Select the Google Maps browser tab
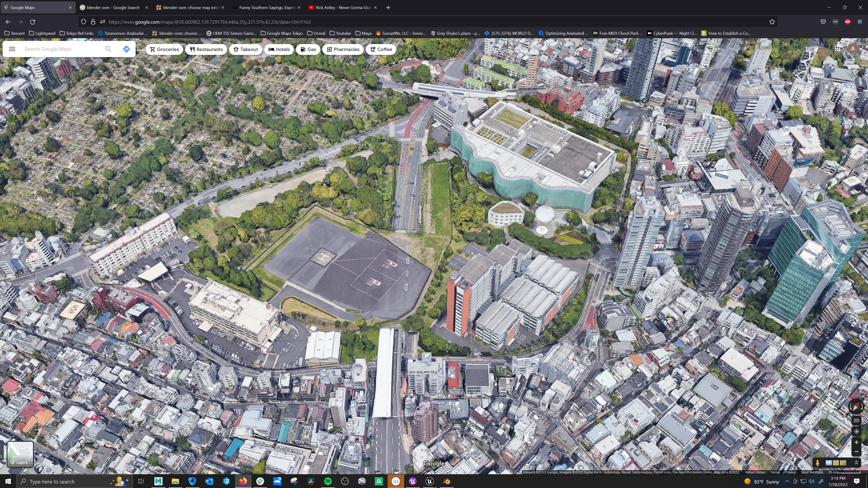The width and height of the screenshot is (868, 488). click(37, 7)
